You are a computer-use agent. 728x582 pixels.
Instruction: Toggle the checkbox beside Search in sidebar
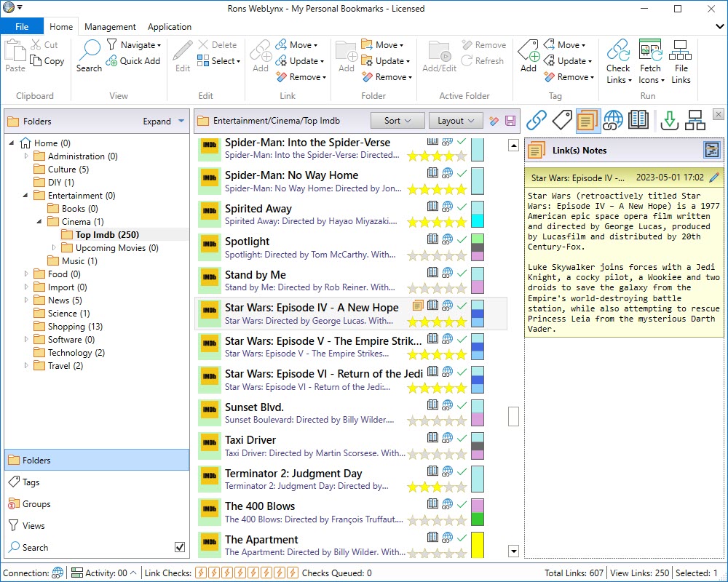coord(180,547)
